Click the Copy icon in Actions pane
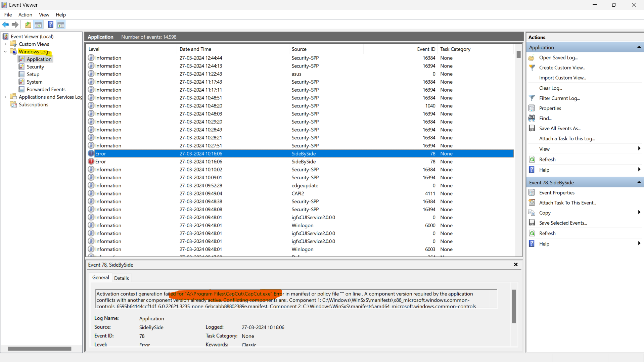Viewport: 644px width, 362px height. pos(532,213)
